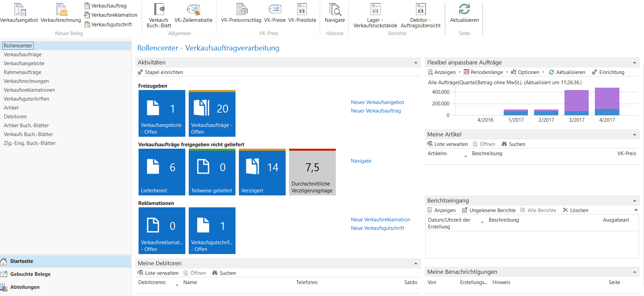The height and width of the screenshot is (296, 644).
Task: Click Aktualisieren in ribbon Seite group
Action: [464, 13]
